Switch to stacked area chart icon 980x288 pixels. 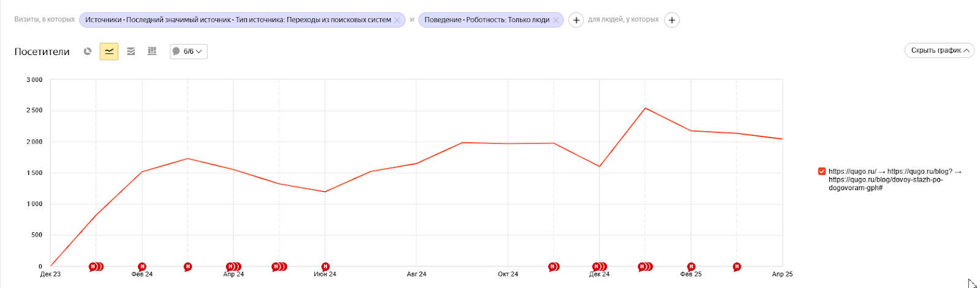pyautogui.click(x=130, y=51)
